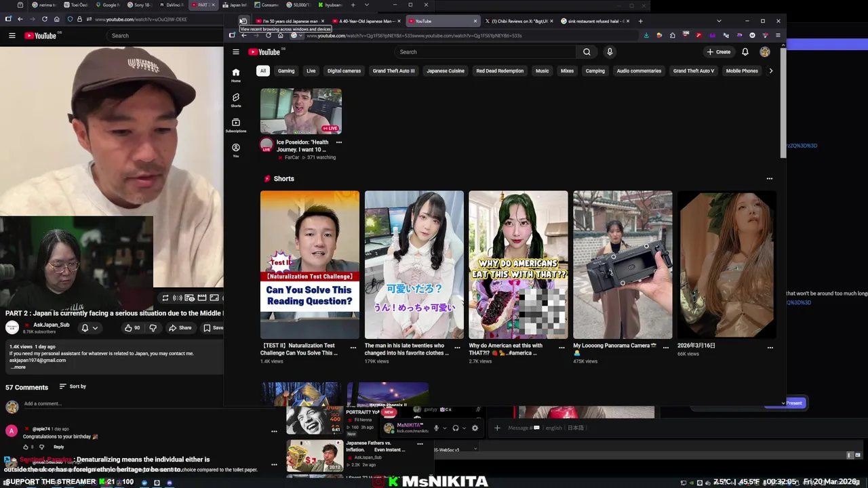
Task: Open the AskJapan_Sub channel avatar
Action: coord(12,328)
